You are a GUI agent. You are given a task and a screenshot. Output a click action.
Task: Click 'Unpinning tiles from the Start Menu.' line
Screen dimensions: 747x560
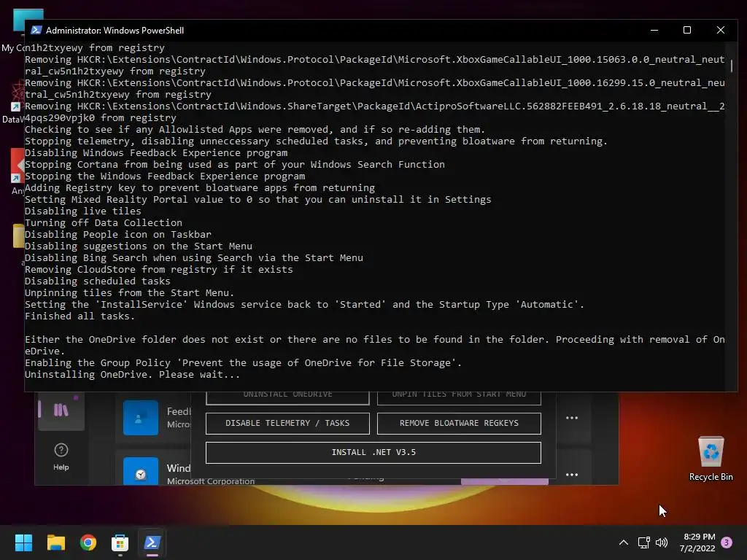click(x=129, y=293)
